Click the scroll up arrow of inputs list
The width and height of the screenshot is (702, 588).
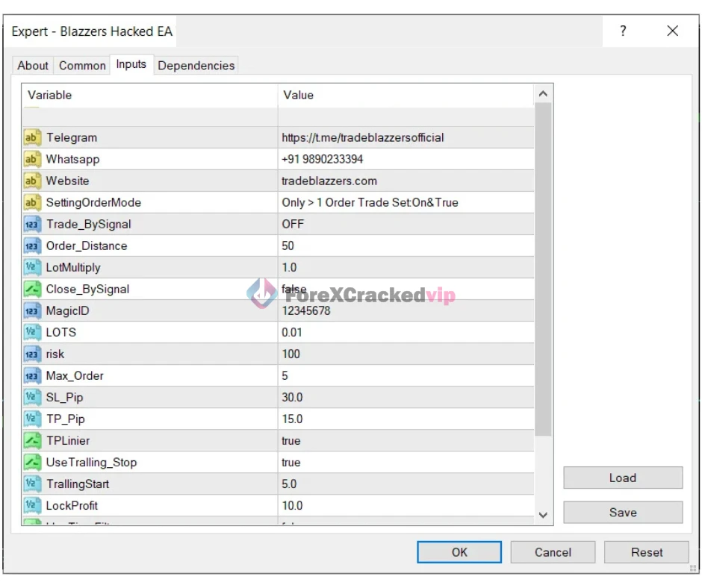click(543, 94)
